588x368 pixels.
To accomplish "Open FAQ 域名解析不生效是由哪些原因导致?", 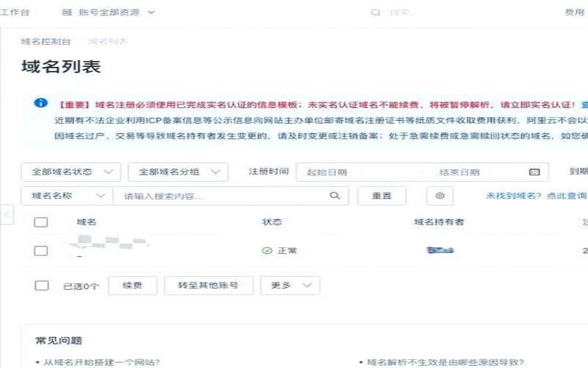I will point(445,362).
